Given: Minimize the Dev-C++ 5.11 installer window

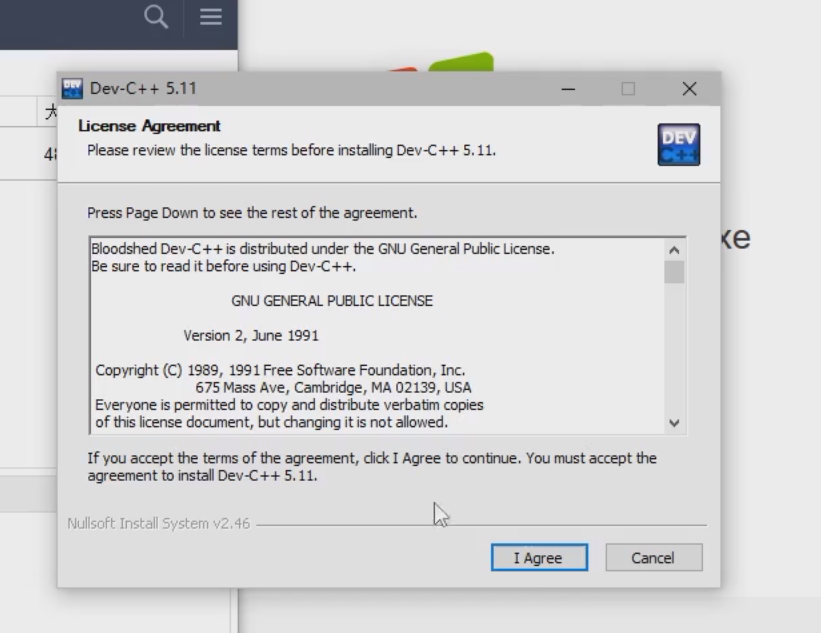Looking at the screenshot, I should click(568, 89).
